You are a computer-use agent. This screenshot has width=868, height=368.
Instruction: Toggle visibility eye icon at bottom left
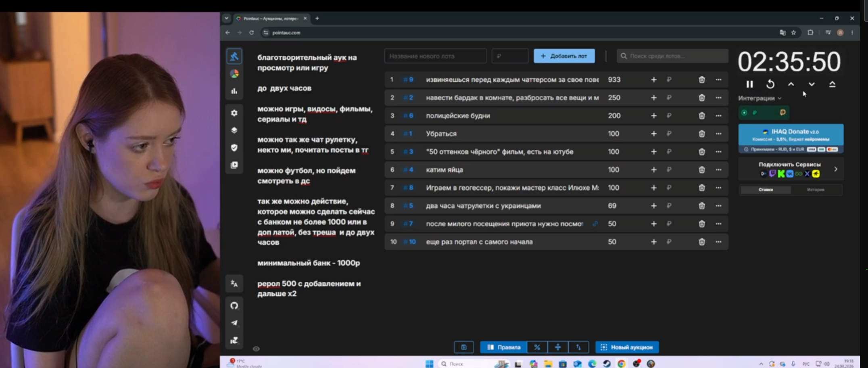tap(256, 349)
